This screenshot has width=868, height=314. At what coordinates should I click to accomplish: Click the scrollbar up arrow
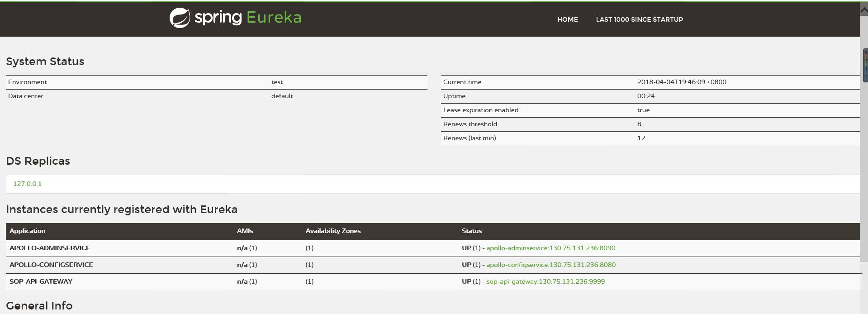coord(864,10)
